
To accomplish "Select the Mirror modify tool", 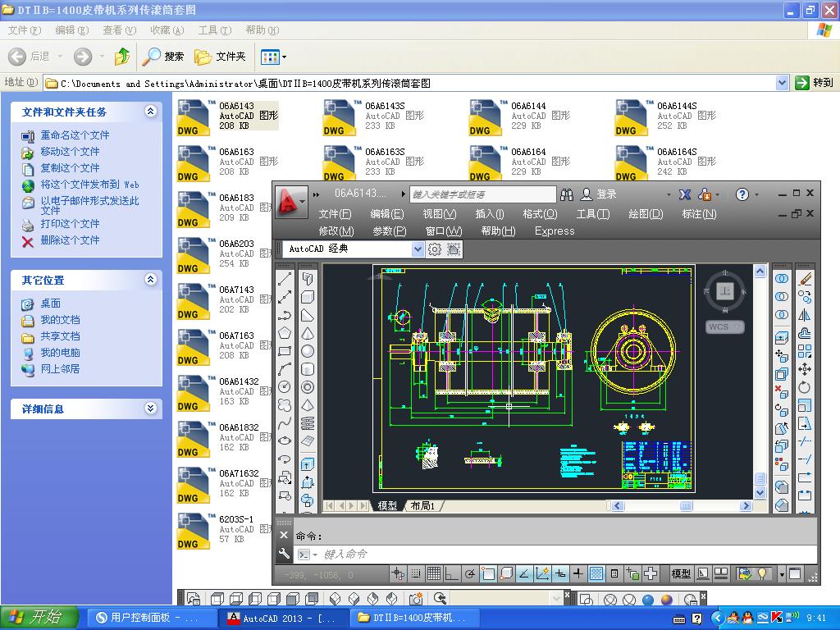I will (805, 315).
